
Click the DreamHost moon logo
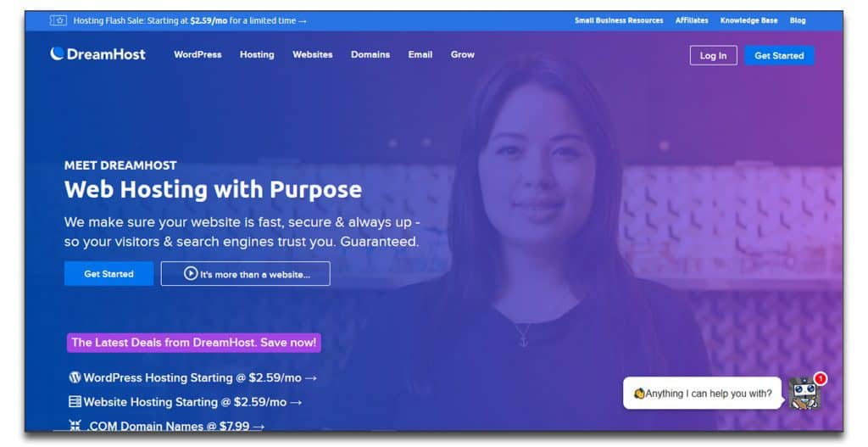click(57, 53)
